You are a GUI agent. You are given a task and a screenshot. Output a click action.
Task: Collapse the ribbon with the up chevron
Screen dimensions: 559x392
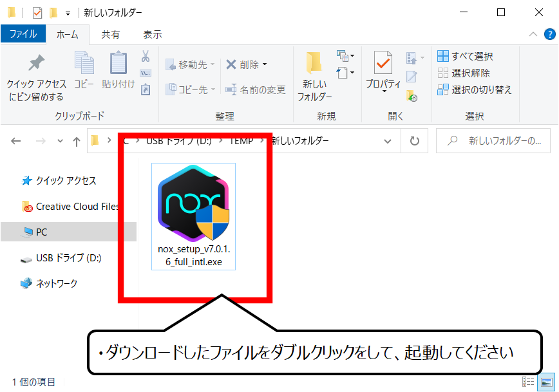533,34
